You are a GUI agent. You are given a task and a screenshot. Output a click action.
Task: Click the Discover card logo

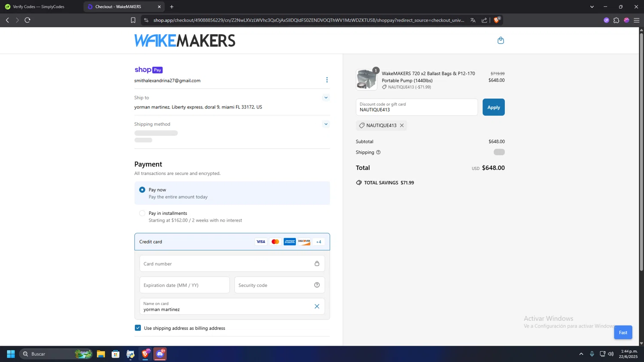304,241
